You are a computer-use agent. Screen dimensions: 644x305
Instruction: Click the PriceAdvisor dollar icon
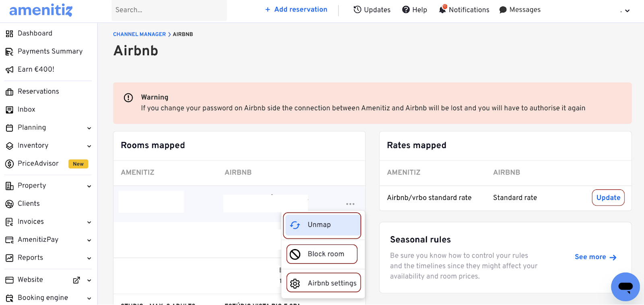[9, 164]
